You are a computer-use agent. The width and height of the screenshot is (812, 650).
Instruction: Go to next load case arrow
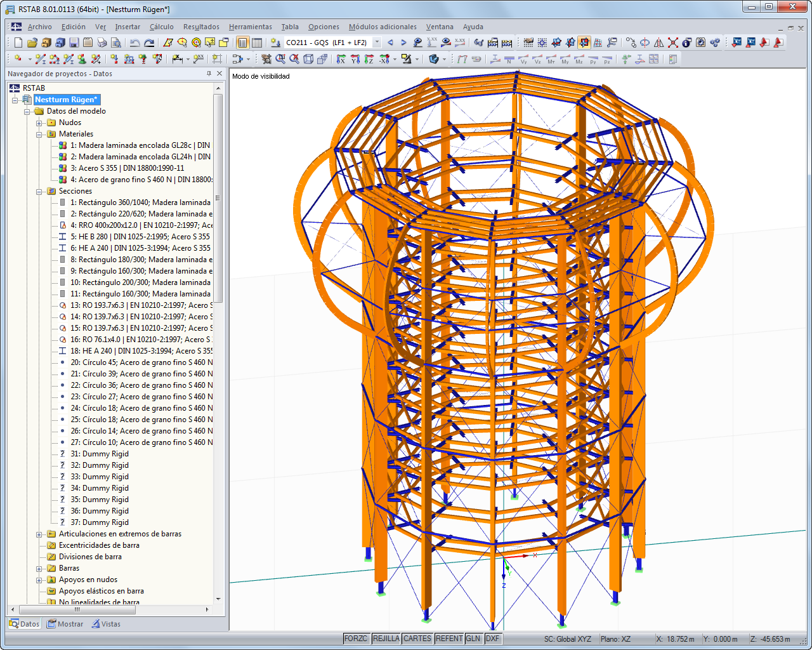click(x=403, y=43)
